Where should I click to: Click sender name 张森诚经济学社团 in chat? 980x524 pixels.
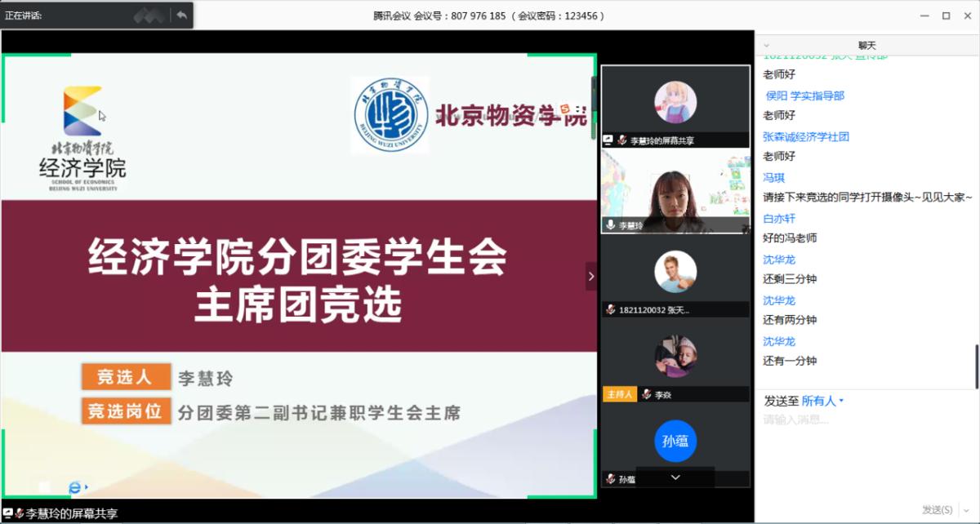tap(805, 136)
